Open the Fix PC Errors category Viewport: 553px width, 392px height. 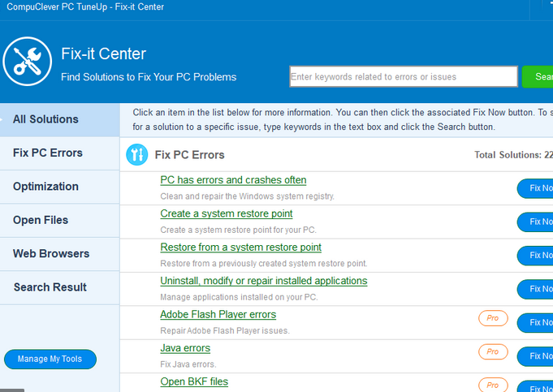48,153
